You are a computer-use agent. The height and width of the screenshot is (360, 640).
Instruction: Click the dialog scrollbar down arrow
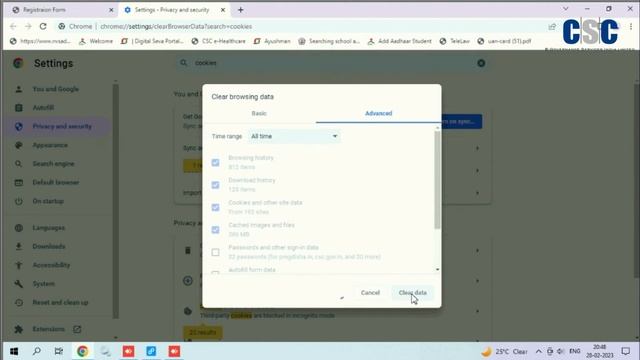[437, 269]
